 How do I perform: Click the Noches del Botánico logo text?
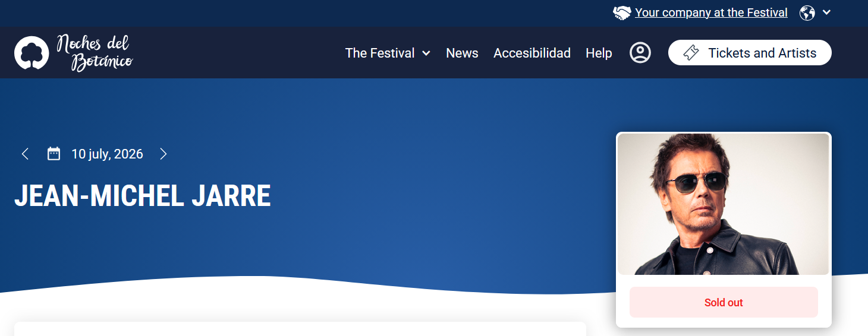tap(95, 53)
